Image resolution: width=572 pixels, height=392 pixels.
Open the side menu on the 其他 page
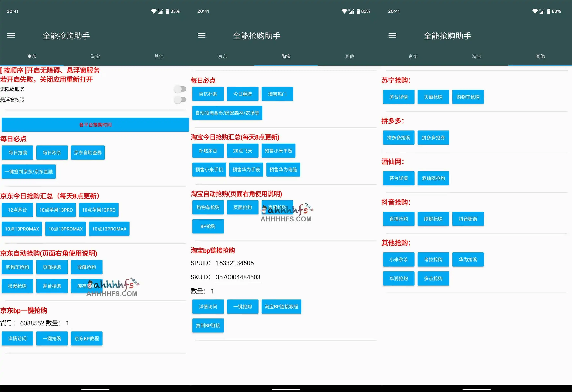(392, 36)
